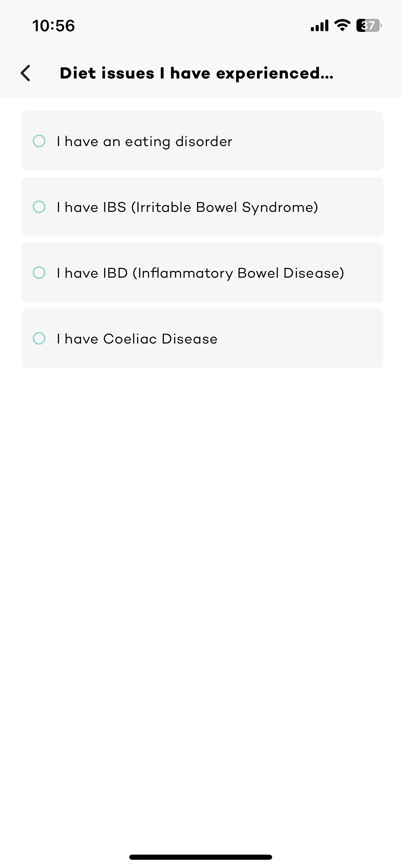Select the eating disorder radio circle

click(x=39, y=141)
